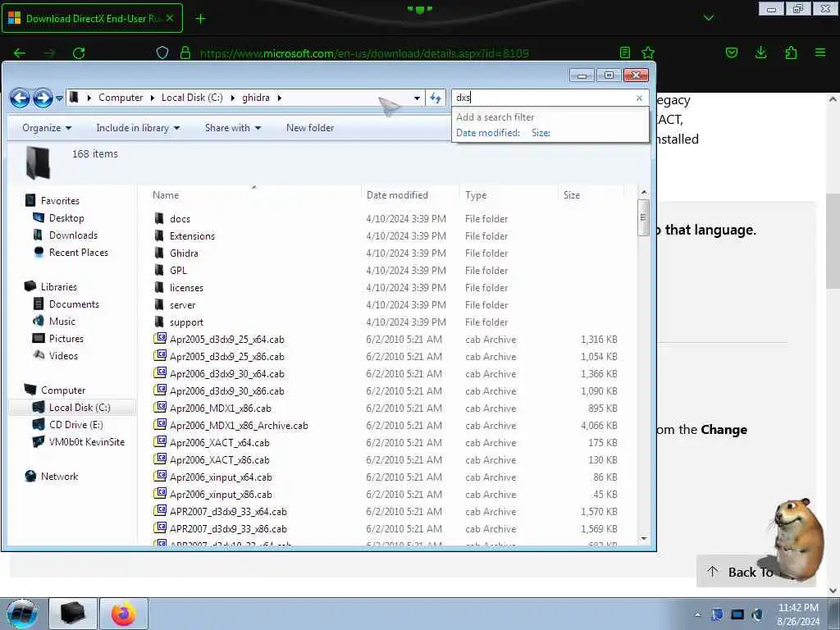The height and width of the screenshot is (630, 840).
Task: Select Apr2005_d3dx9_25_x64.cab file icon
Action: (160, 339)
